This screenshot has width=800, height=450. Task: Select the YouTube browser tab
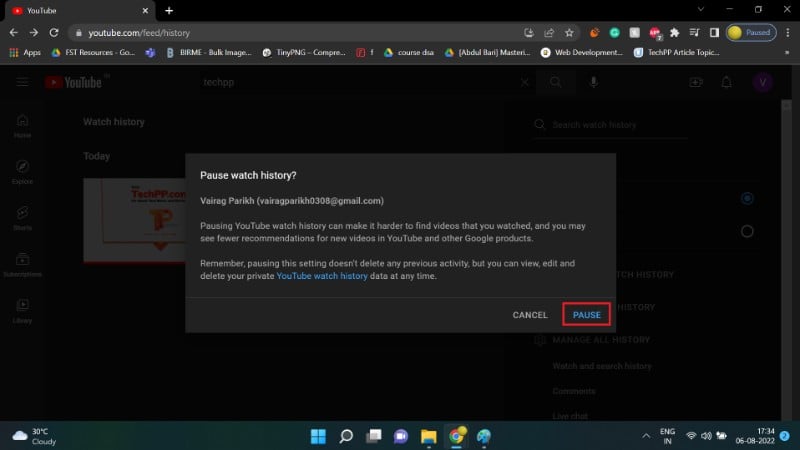click(79, 11)
